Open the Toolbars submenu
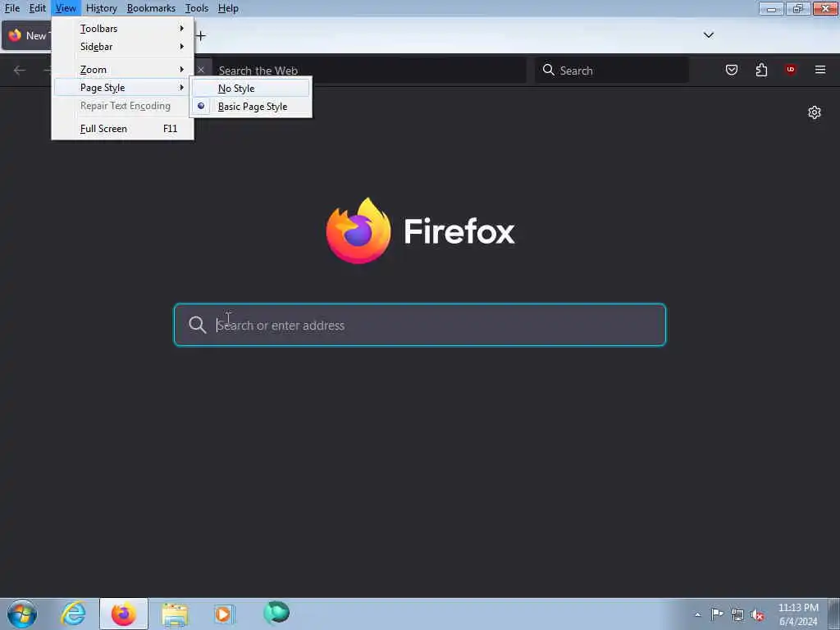Screen dimensions: 840x630 [x=123, y=29]
